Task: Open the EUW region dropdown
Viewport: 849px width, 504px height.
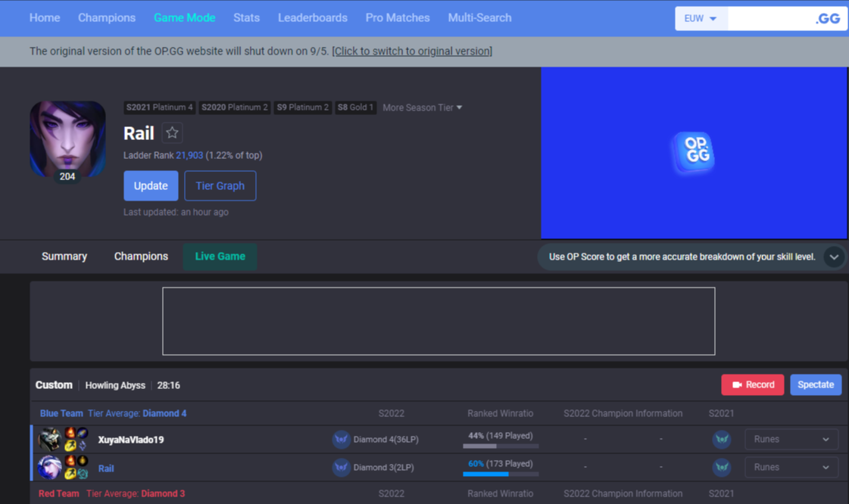Action: coord(701,19)
